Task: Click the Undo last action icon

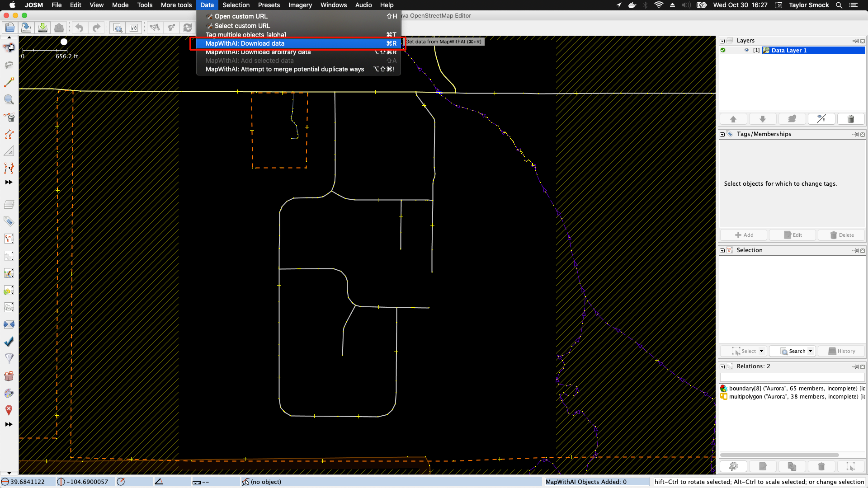Action: 79,28
